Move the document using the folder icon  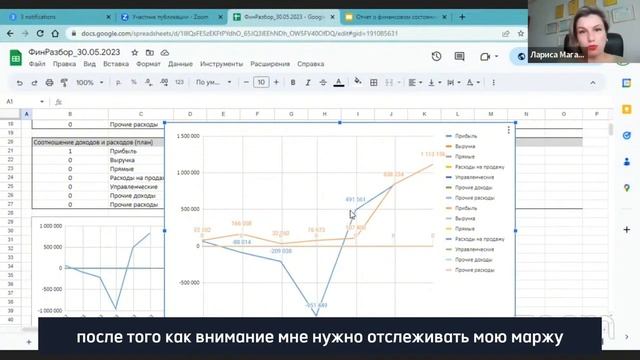tap(150, 53)
